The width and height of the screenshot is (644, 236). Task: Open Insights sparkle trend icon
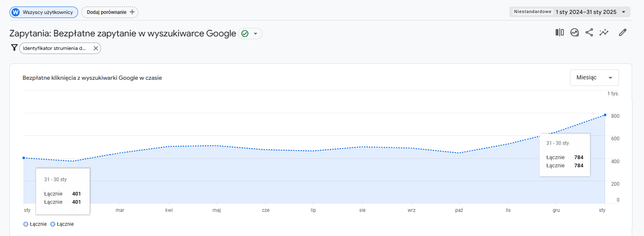pos(604,32)
